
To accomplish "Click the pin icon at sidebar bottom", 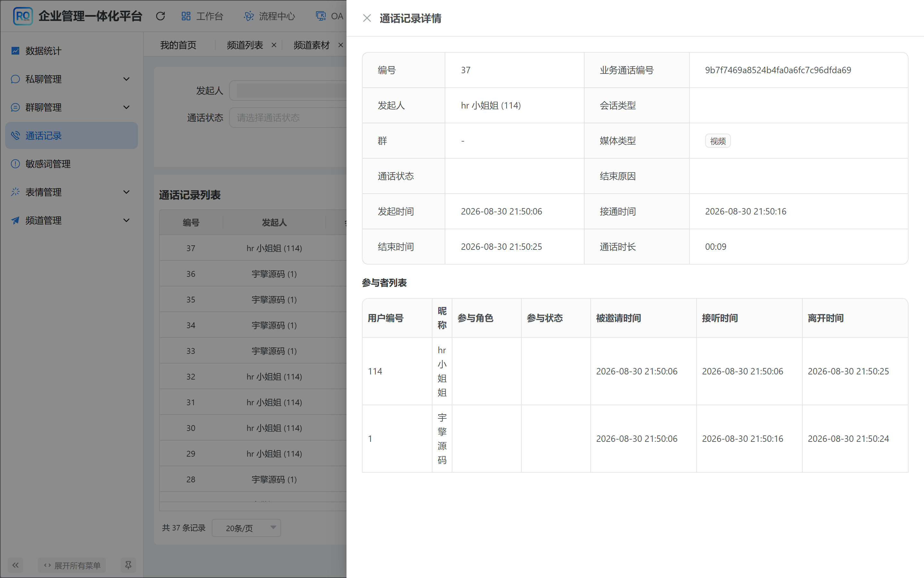I will click(128, 565).
